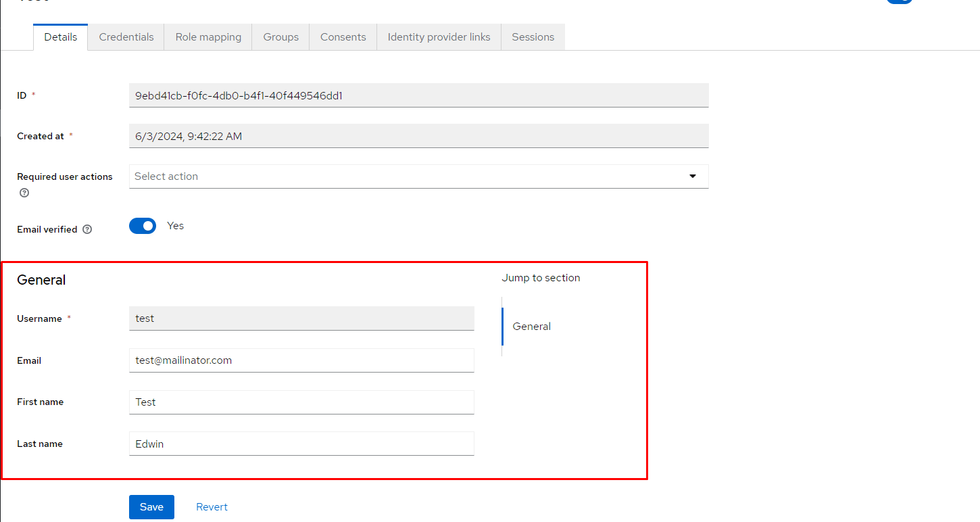Click the Last name field containing Edwin
The width and height of the screenshot is (980, 522).
click(301, 444)
